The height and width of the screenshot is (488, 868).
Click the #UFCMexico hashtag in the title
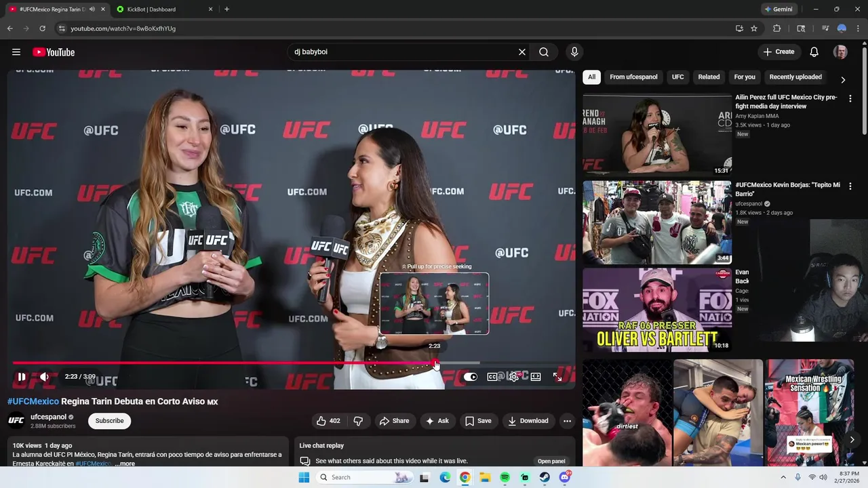(33, 402)
